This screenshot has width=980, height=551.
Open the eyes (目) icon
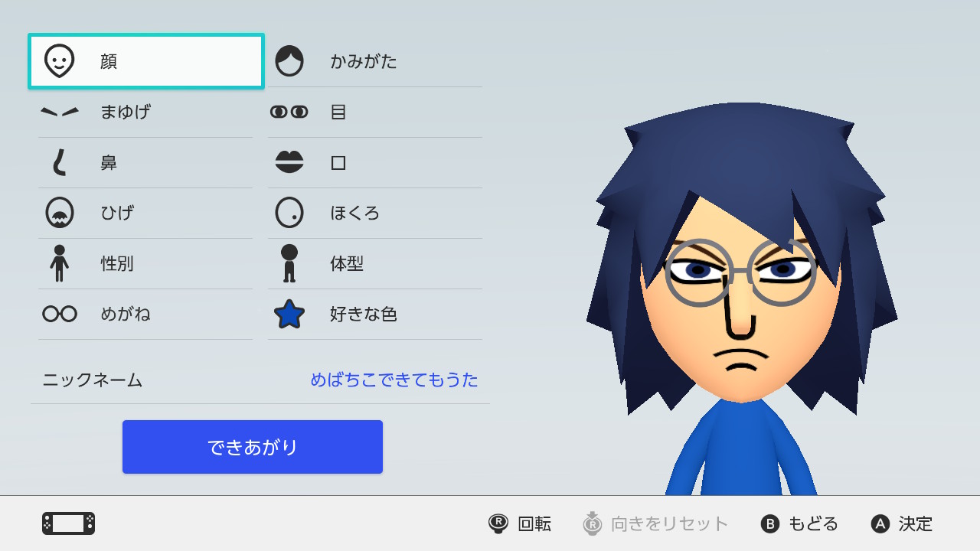pyautogui.click(x=289, y=112)
